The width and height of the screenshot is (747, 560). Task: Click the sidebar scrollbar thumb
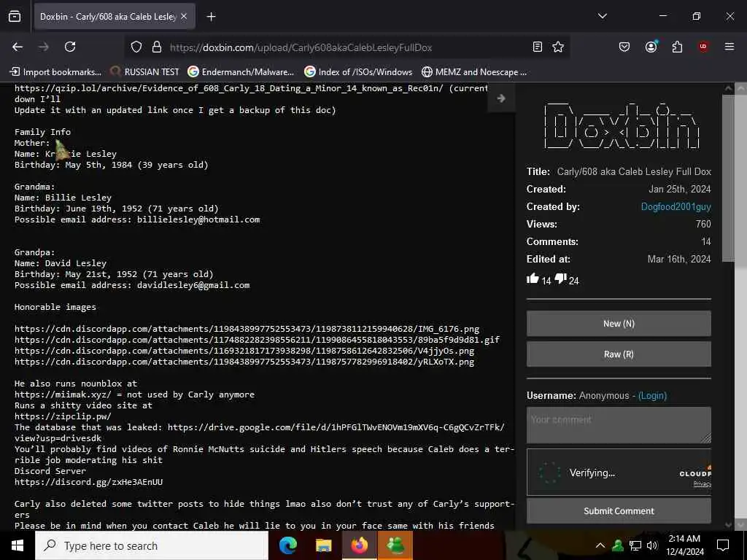(729, 179)
